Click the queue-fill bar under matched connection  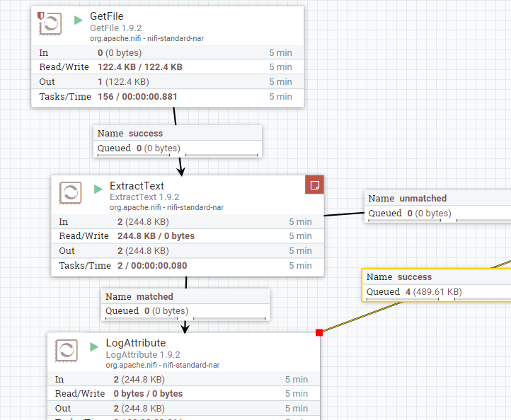coord(185,318)
